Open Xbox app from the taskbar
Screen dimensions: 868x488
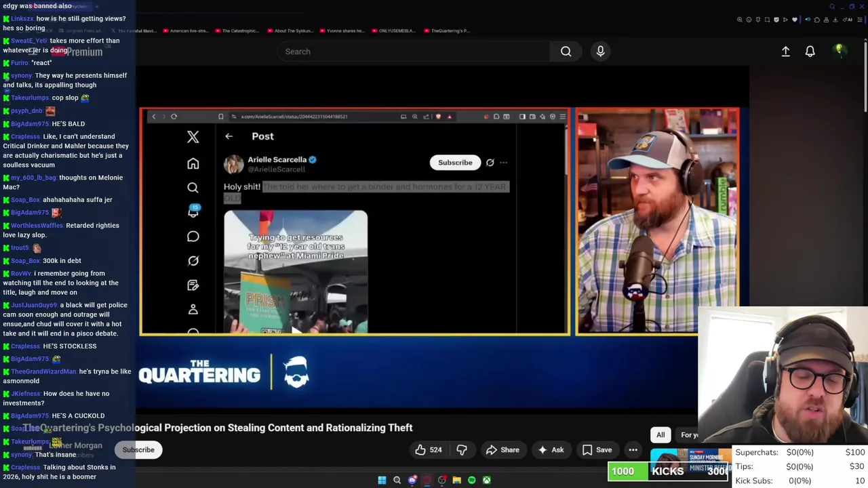point(486,480)
